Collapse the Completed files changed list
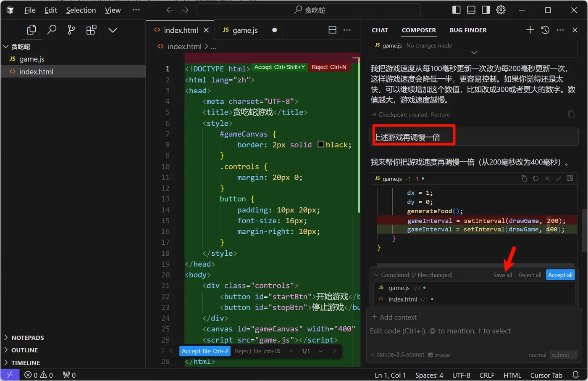This screenshot has width=588, height=381. 376,275
